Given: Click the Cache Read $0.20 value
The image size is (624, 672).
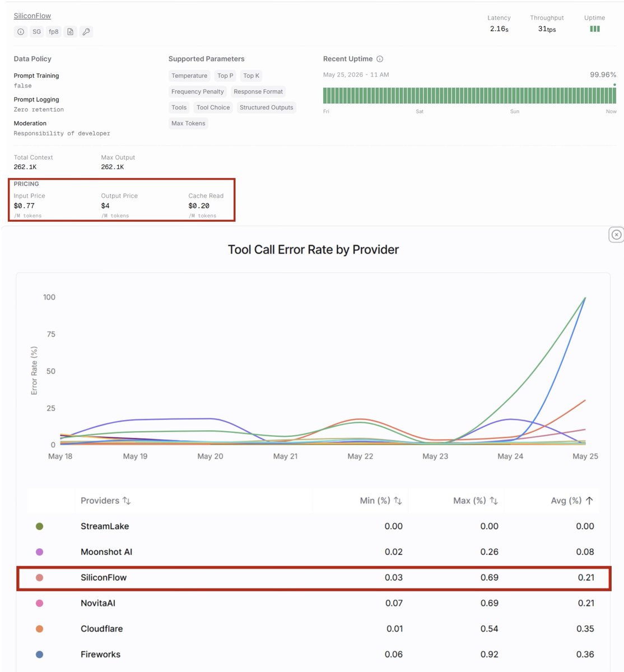Looking at the screenshot, I should point(199,206).
